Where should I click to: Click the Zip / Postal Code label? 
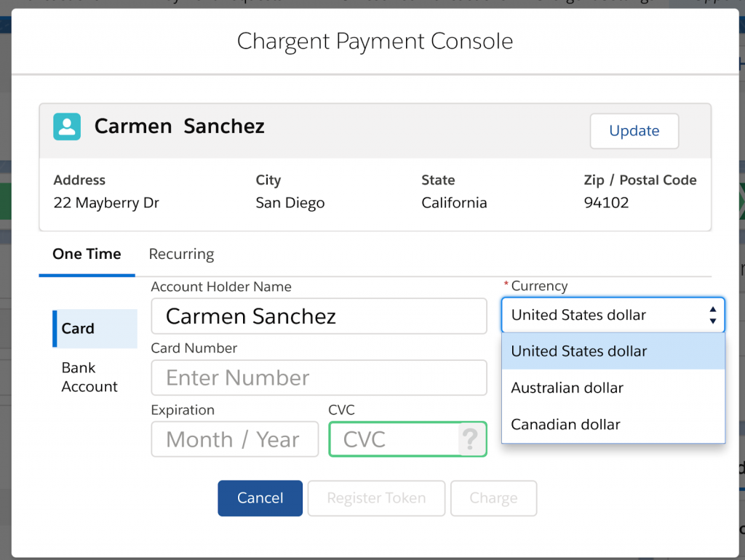click(640, 180)
